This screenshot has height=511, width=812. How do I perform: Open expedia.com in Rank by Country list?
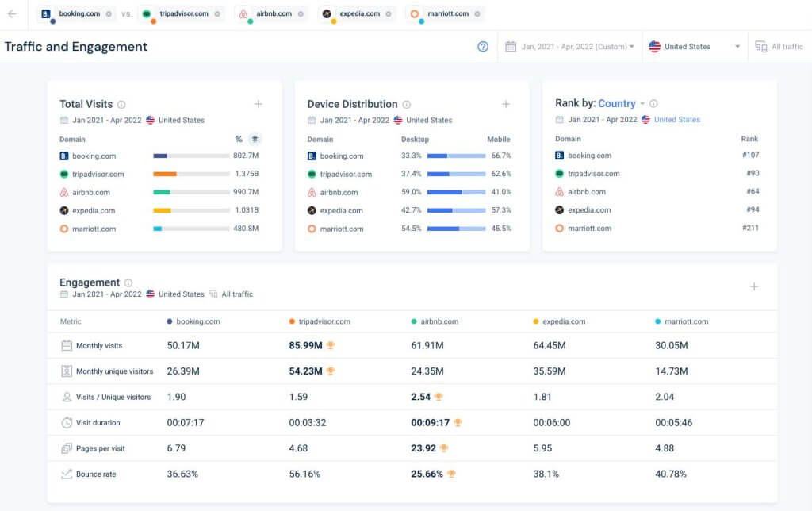point(589,210)
